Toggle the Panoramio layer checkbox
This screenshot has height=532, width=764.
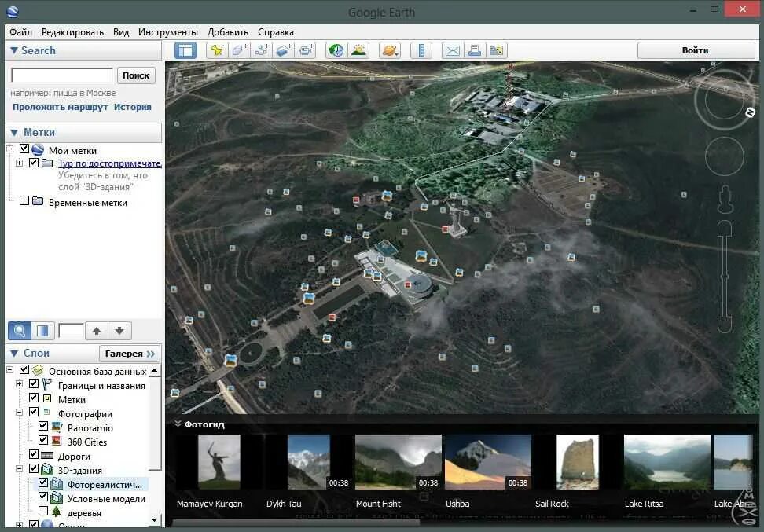click(x=43, y=426)
